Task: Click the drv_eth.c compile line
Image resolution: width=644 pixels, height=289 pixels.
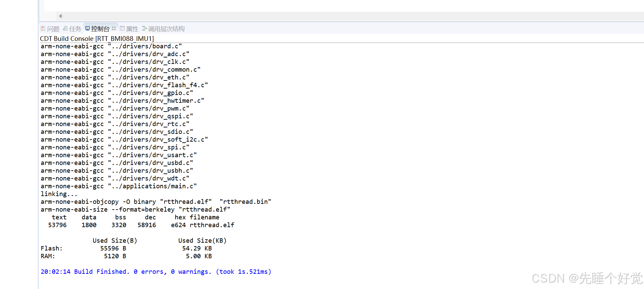Action: tap(115, 77)
